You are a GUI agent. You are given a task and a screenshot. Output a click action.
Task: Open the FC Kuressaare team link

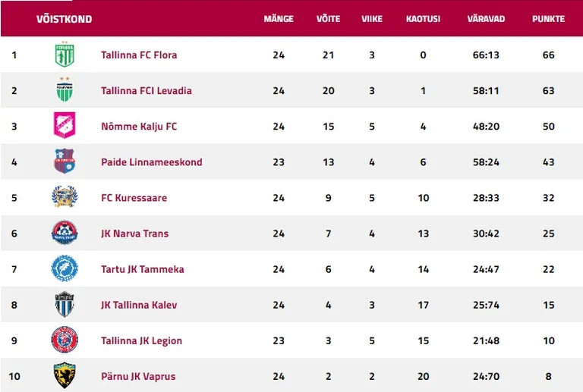point(134,197)
